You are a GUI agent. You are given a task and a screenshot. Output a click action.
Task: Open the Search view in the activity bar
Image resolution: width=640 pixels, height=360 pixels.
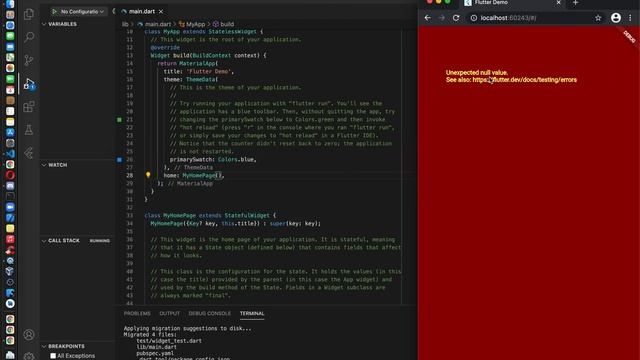[x=29, y=37]
